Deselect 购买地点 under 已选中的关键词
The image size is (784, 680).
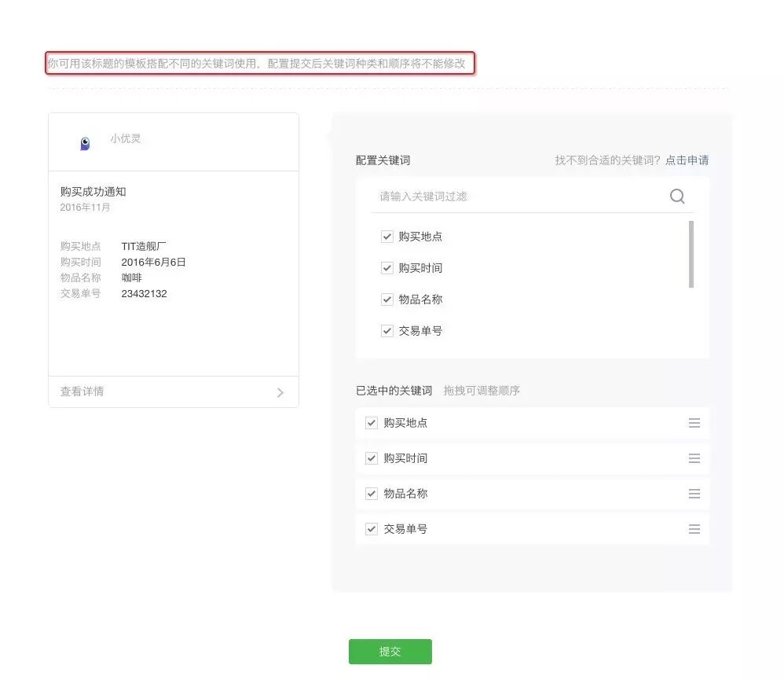(372, 423)
